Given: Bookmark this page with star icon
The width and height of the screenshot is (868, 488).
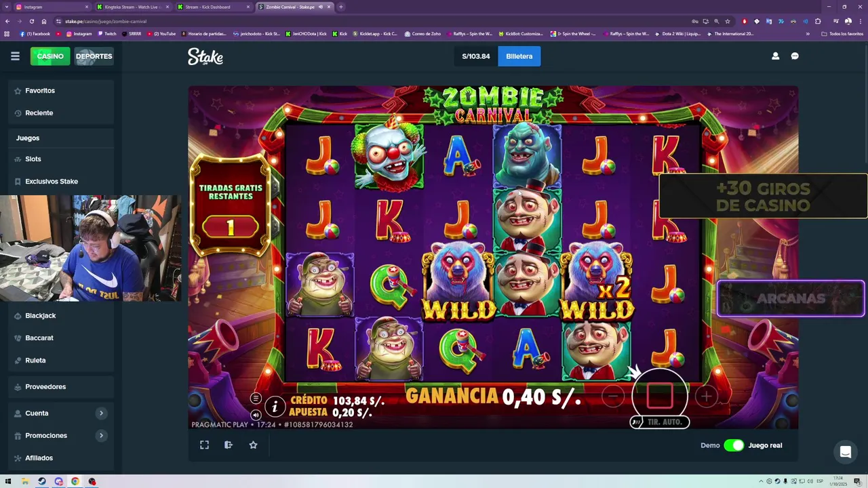Looking at the screenshot, I should coord(728,21).
